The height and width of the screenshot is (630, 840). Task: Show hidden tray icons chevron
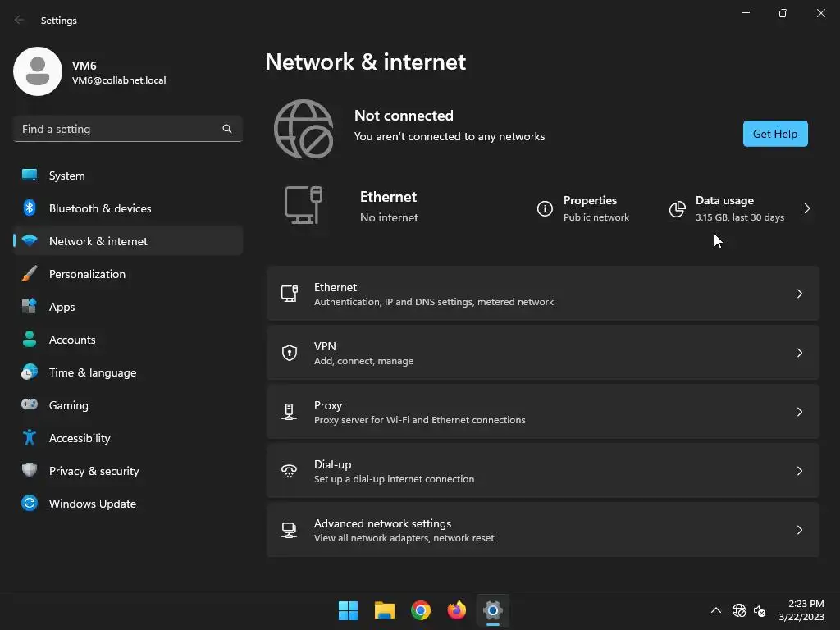[715, 610]
